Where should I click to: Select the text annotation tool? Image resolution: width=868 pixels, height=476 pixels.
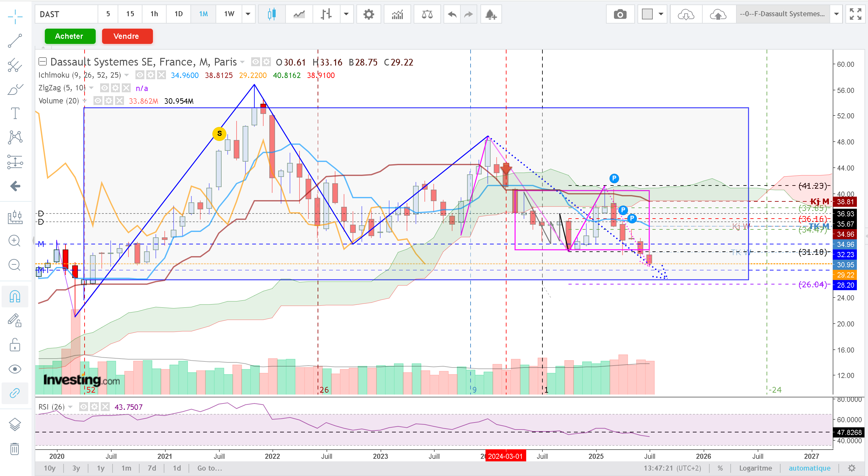[15, 113]
